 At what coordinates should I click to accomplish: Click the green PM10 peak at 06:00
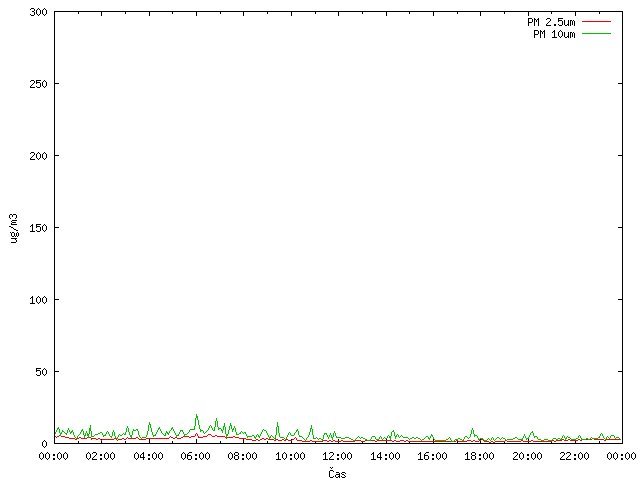tap(196, 416)
